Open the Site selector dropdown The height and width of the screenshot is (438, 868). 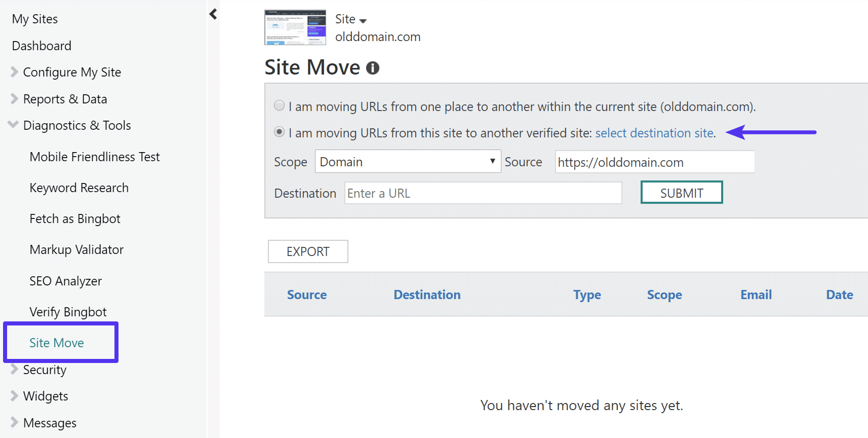point(350,19)
